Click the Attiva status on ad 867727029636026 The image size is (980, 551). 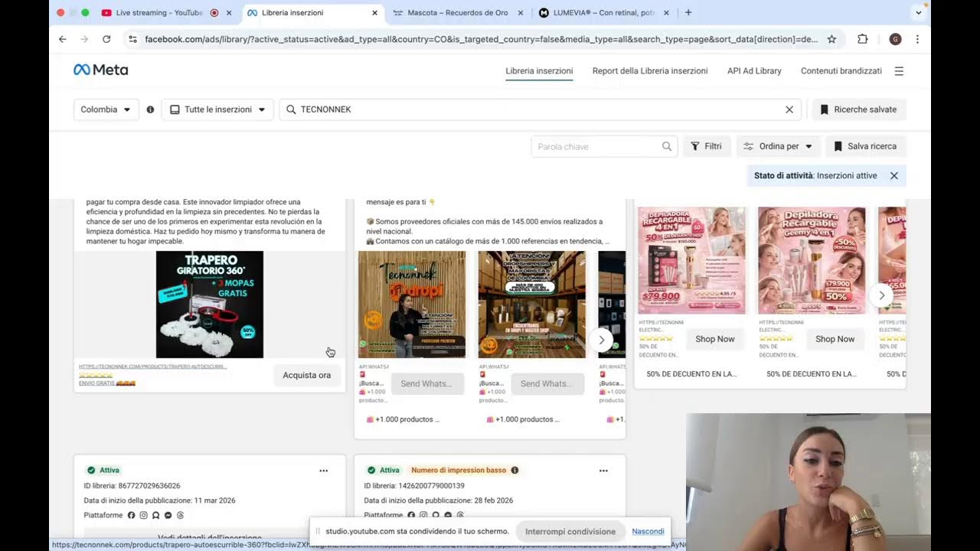click(103, 470)
